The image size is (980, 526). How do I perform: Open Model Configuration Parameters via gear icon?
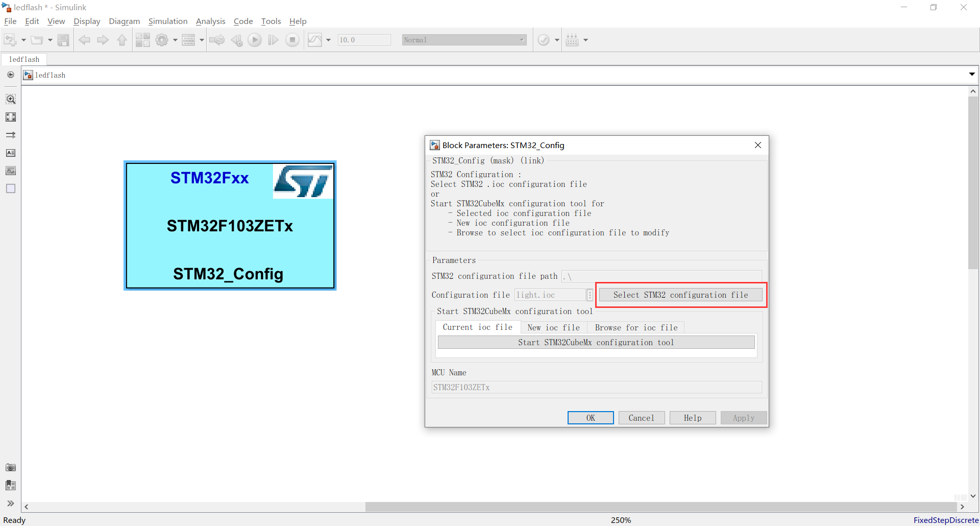tap(162, 39)
